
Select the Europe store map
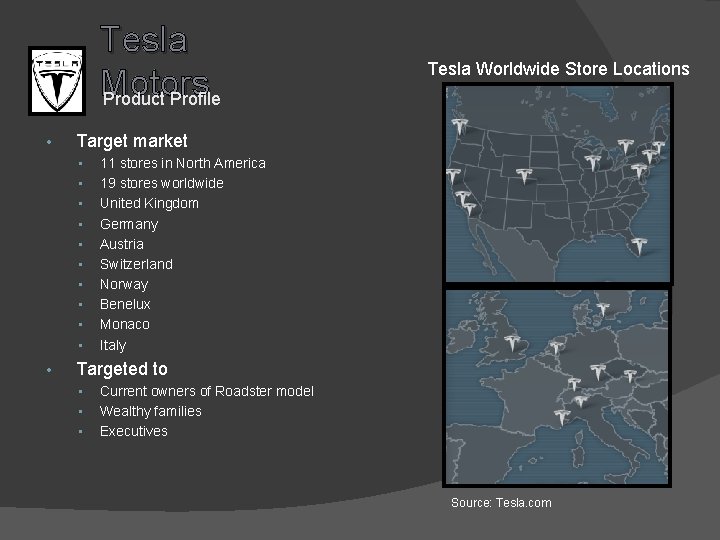557,387
